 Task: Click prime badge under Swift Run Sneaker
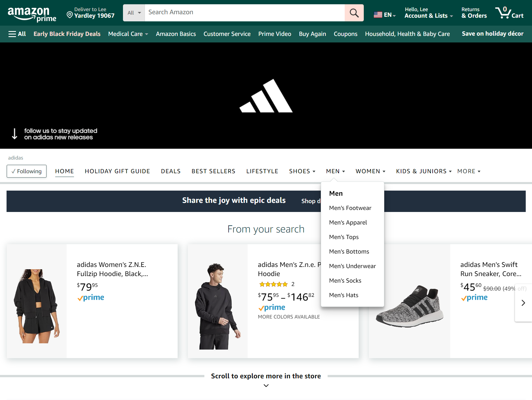[474, 297]
